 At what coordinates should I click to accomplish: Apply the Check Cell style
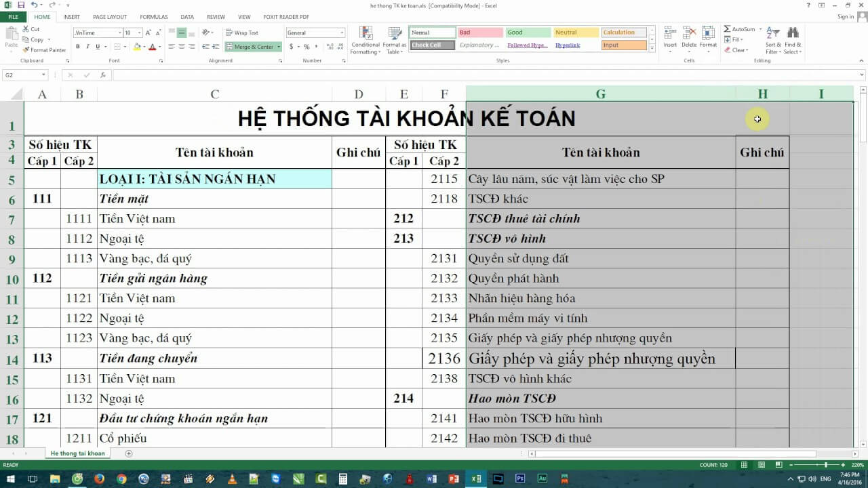(x=430, y=45)
